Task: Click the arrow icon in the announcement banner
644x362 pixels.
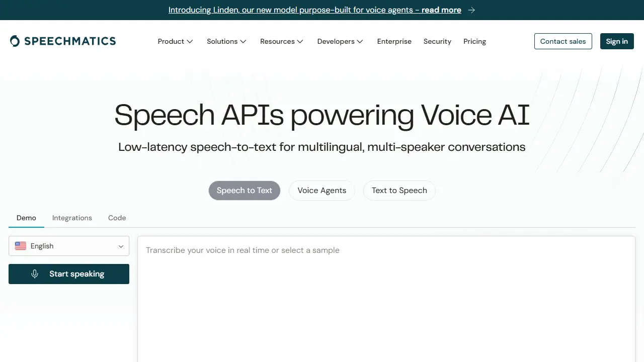Action: (471, 10)
